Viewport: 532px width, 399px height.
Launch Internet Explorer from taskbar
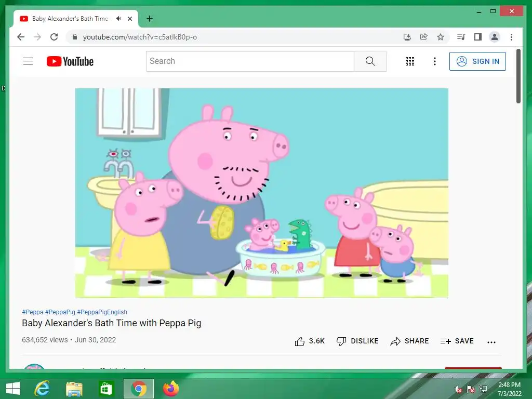(x=42, y=389)
